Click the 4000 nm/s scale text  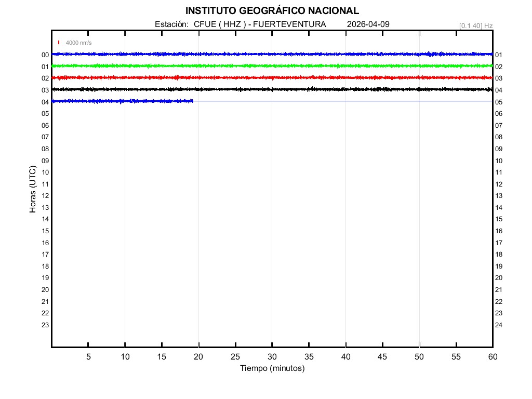tap(78, 43)
